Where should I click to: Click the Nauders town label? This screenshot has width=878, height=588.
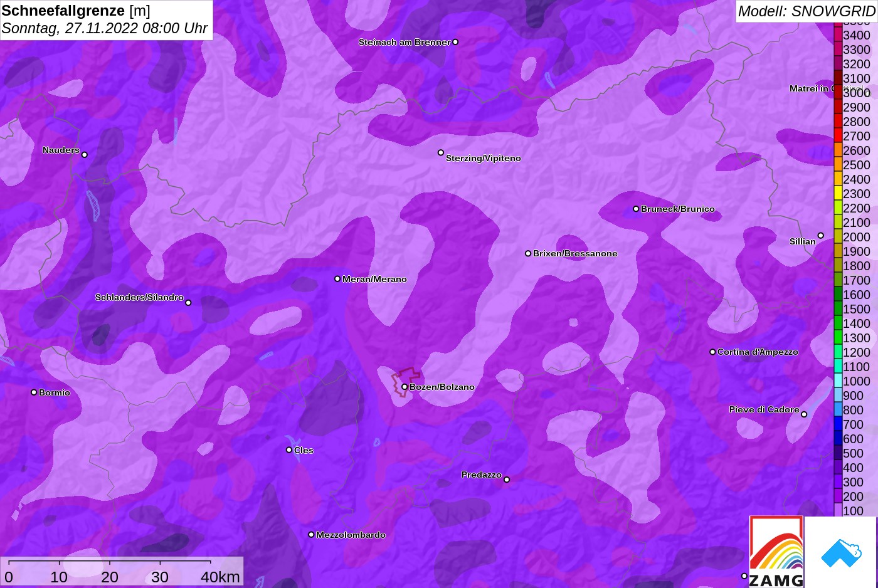[61, 150]
